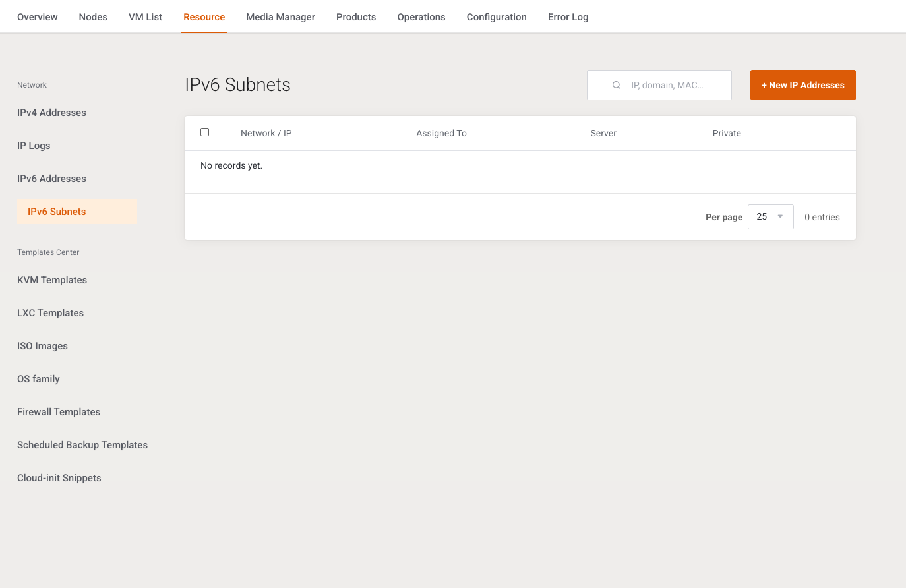
Task: Open the Overview tab
Action: [x=38, y=17]
